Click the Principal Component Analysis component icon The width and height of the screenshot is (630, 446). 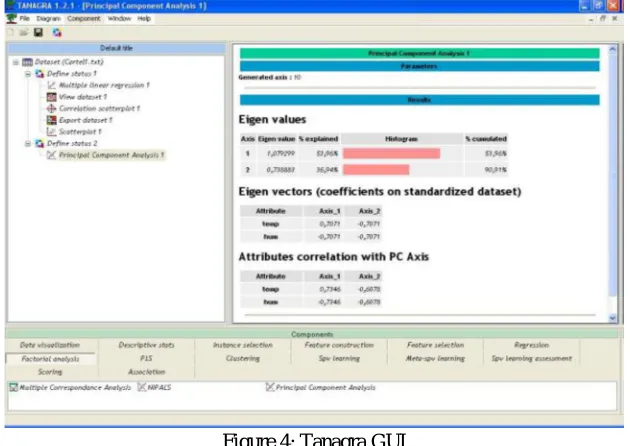click(x=270, y=387)
